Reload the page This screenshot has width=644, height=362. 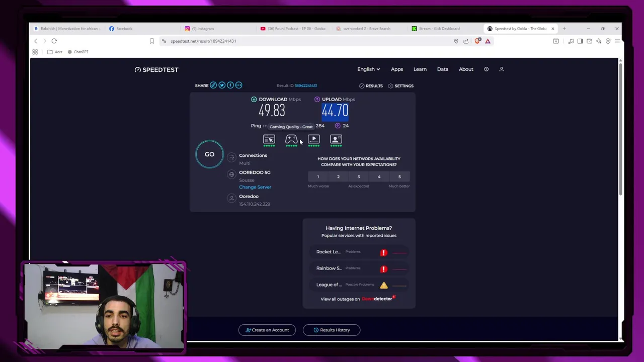pyautogui.click(x=54, y=41)
